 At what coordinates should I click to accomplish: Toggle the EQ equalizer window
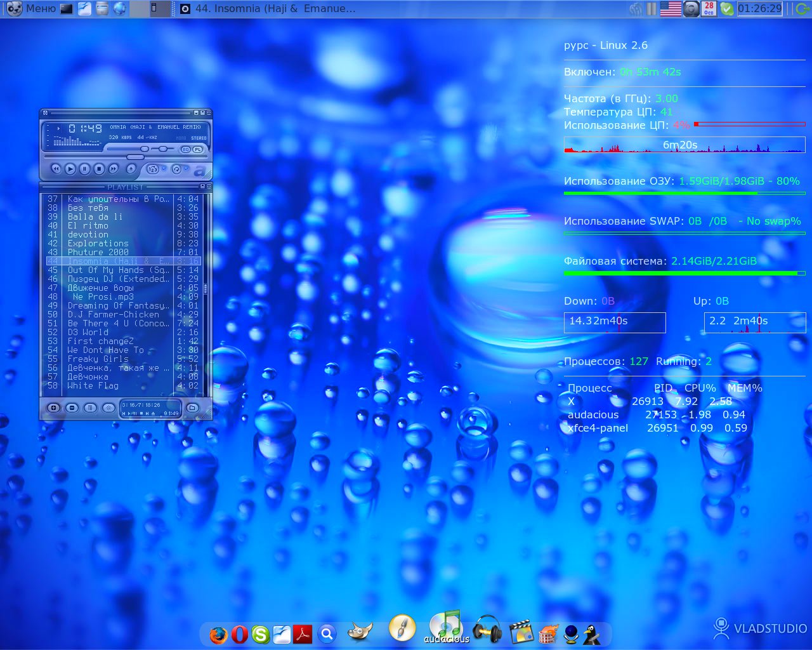click(x=185, y=150)
